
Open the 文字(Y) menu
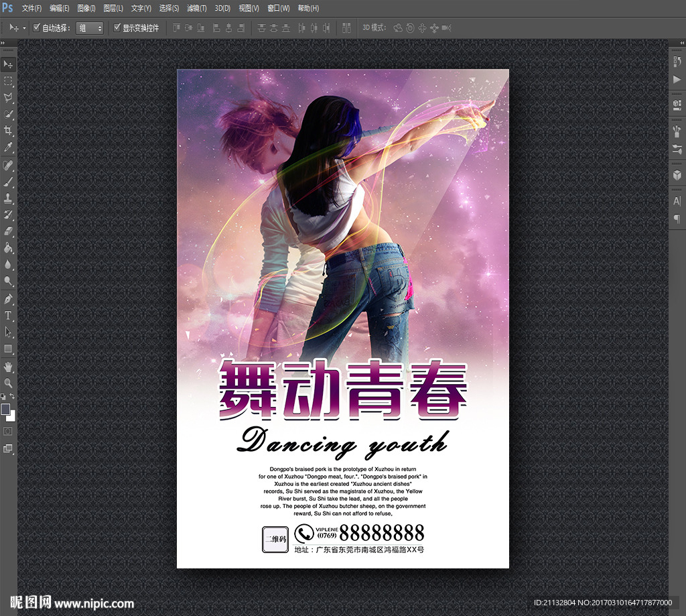(x=141, y=8)
